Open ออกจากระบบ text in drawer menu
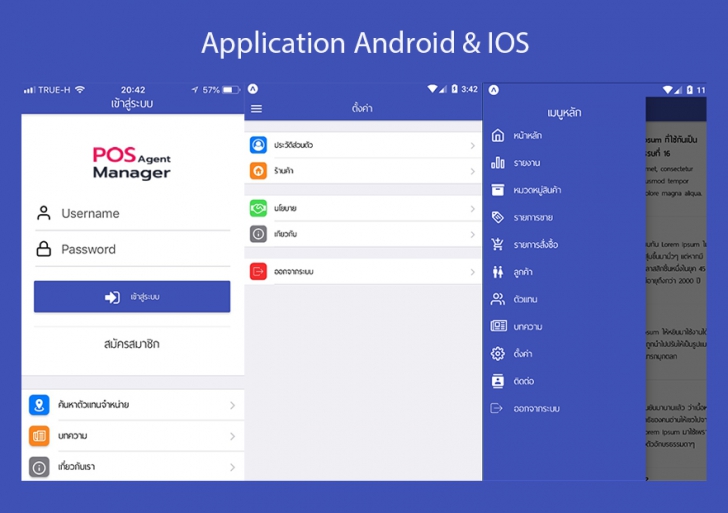 tap(536, 409)
